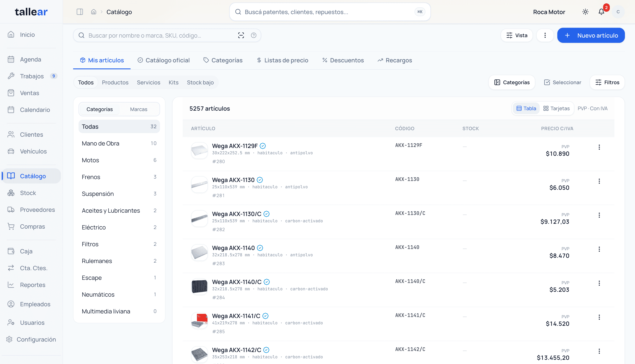Open row actions for Wega AKX-1129F
The image size is (635, 364).
pyautogui.click(x=599, y=147)
